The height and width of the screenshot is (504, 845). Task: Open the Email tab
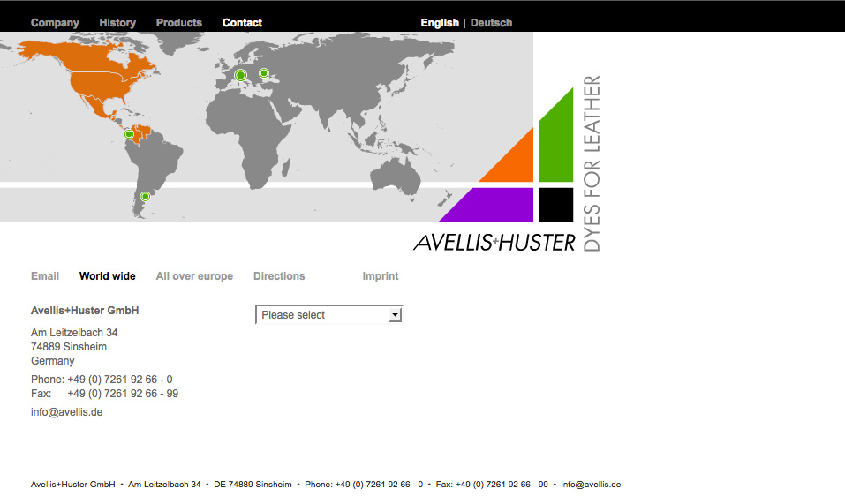click(45, 275)
